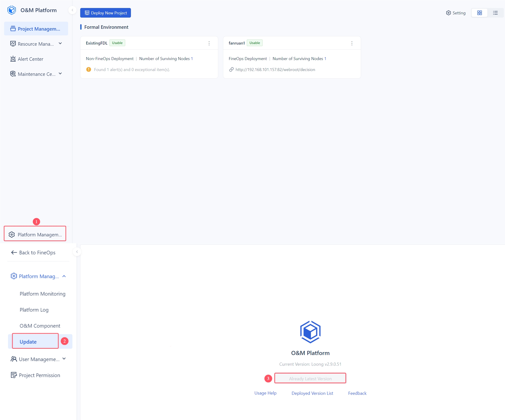The width and height of the screenshot is (505, 420).
Task: Expand the Maintenance Center menu chevron
Action: tap(60, 74)
